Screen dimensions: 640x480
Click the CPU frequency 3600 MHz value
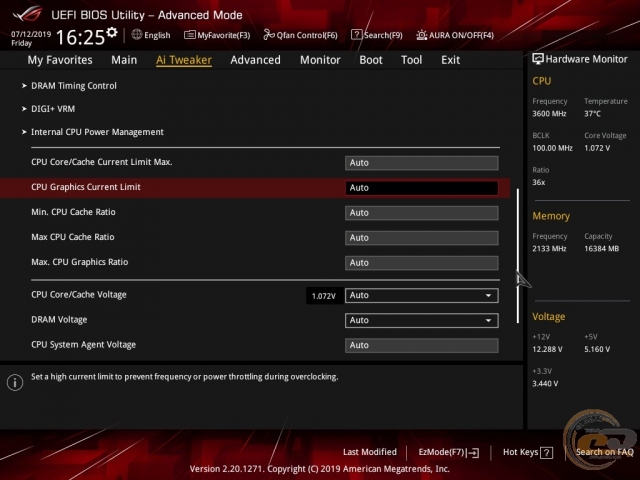549,114
